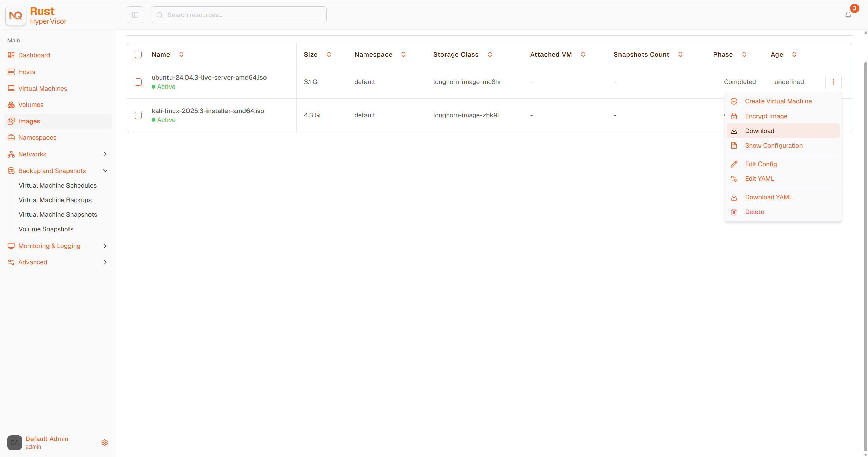Choose Download YAML menu entry
Viewport: 868px width, 457px height.
click(x=783, y=197)
